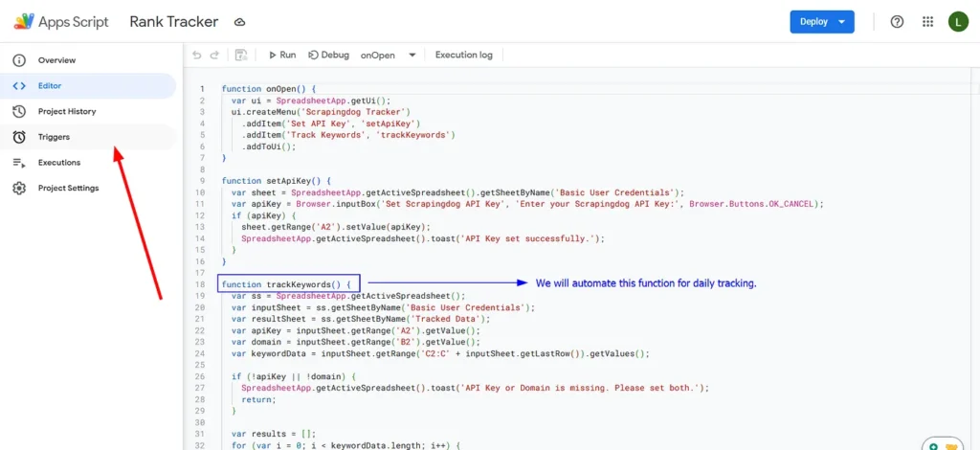Click the 'if (apiKey) {' line
Viewport: 980px width, 450px height.
(x=263, y=215)
